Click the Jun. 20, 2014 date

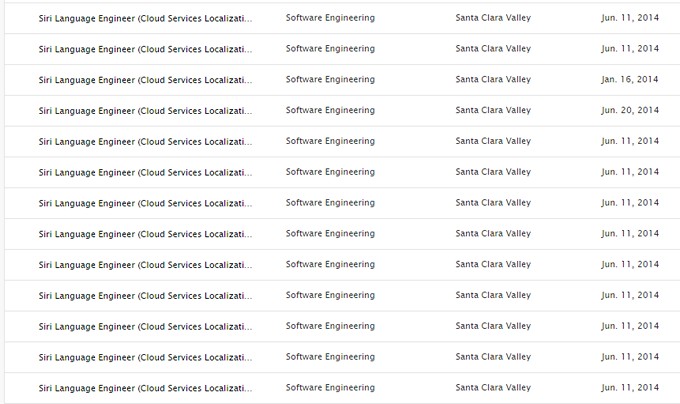pos(630,111)
